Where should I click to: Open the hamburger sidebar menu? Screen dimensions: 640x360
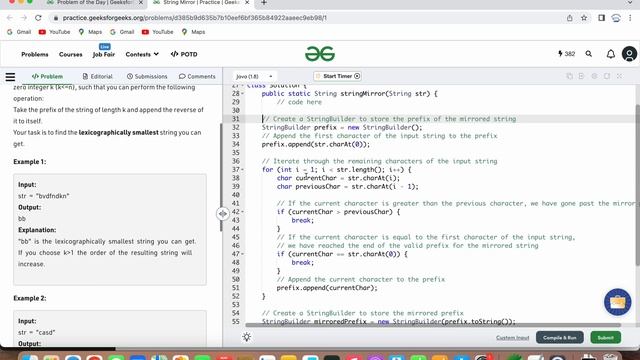(x=10, y=76)
